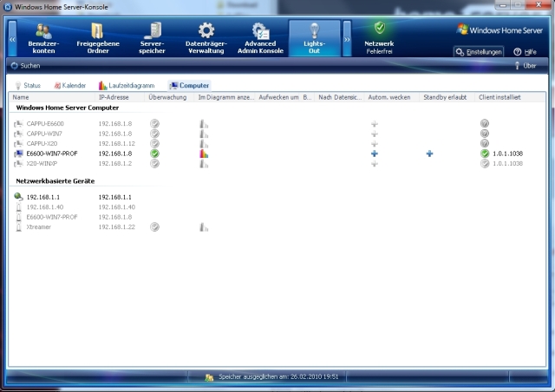Screen dimensions: 555x392
Task: Toggle monitoring checkmark for CAPPU-E6600
Action: [x=154, y=124]
